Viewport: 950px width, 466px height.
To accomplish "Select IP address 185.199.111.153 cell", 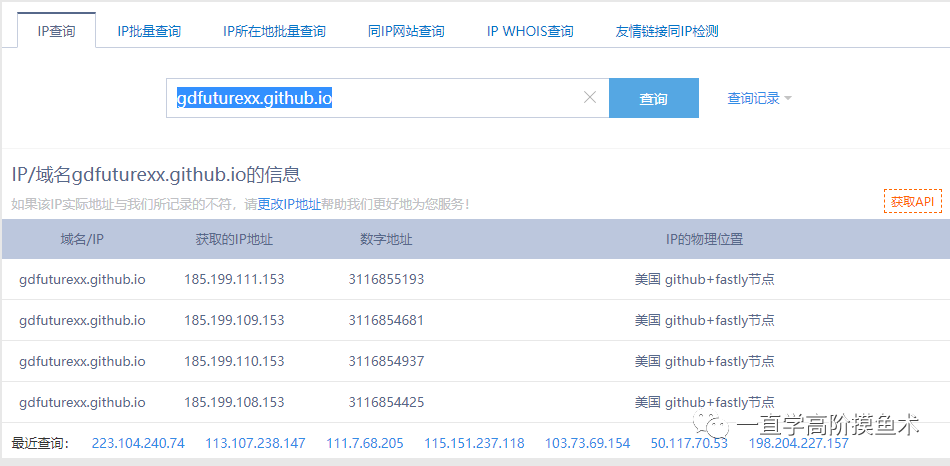I will click(234, 279).
